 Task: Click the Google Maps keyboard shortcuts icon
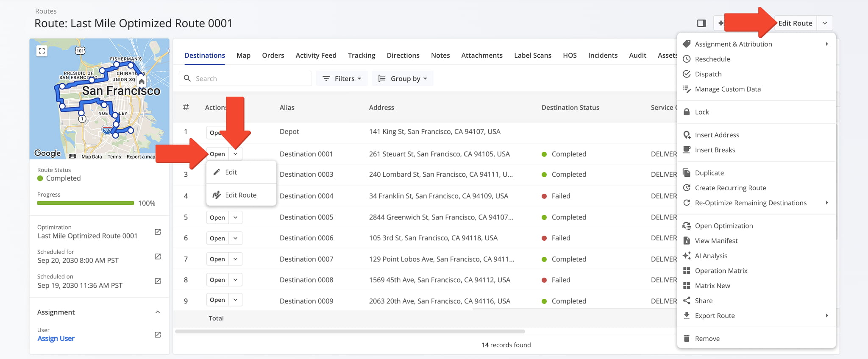pyautogui.click(x=72, y=156)
